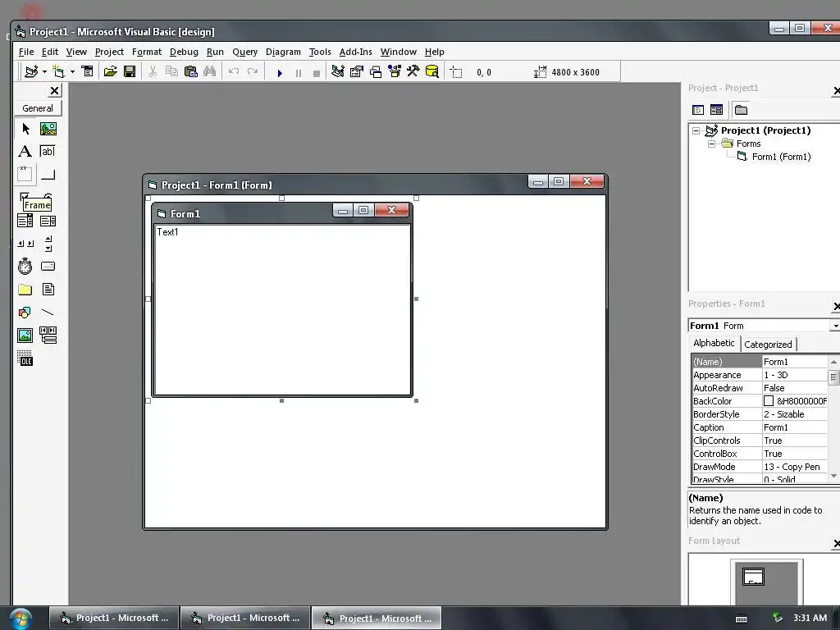Click the properties list scroll down arrow
Screen dimensions: 840x630
point(833,476)
